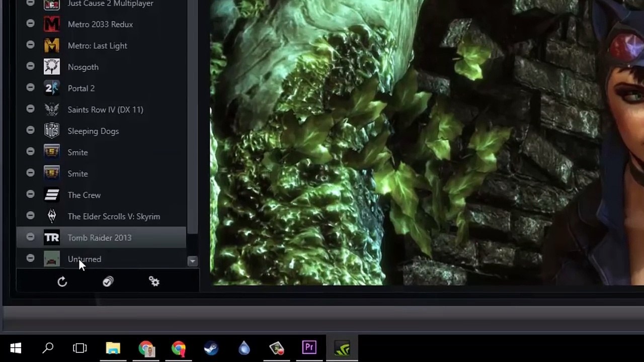This screenshot has height=362, width=644.
Task: Open the gears settings icon below the games list
Action: (154, 282)
